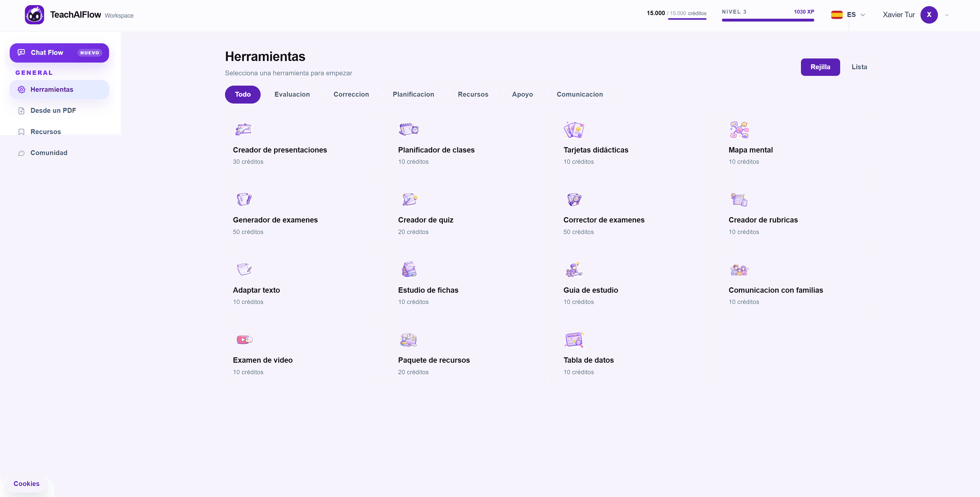This screenshot has height=497, width=980.
Task: Click the Generador de examenes icon
Action: click(x=244, y=199)
